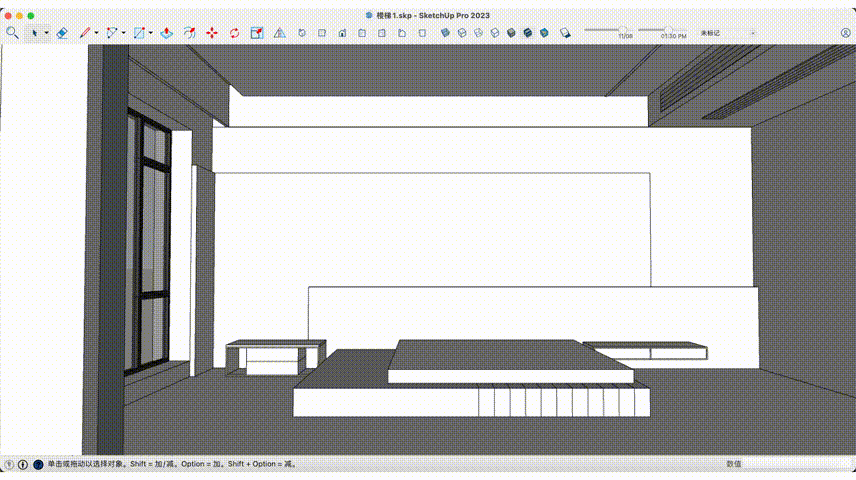
Task: Select the Rotate tool
Action: coord(234,33)
